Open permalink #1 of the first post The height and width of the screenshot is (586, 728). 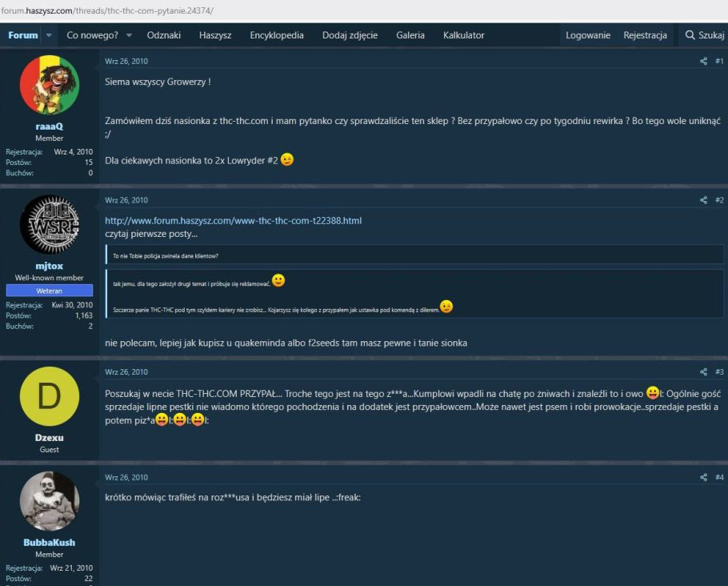[719, 61]
